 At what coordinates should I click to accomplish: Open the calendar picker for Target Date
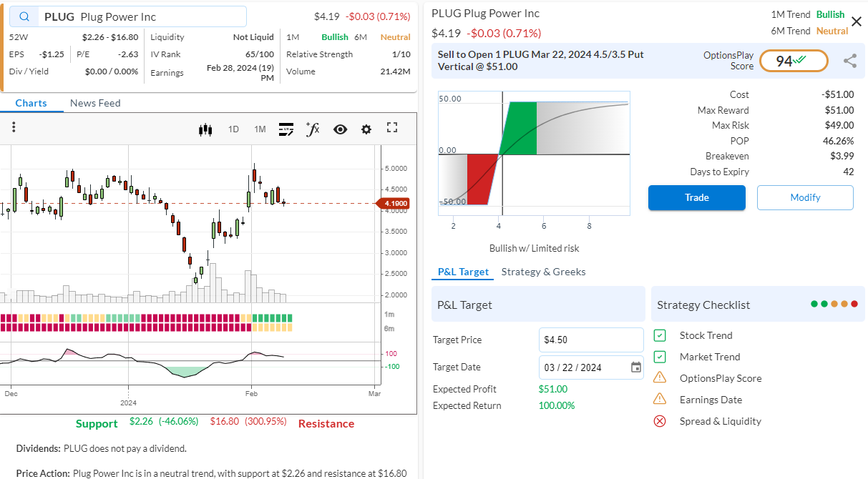(636, 367)
